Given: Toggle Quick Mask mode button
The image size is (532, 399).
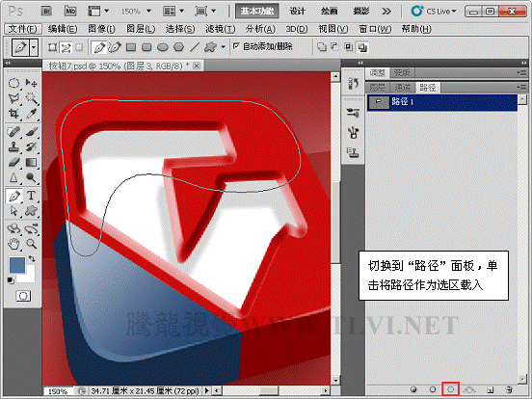Looking at the screenshot, I should coord(23,296).
